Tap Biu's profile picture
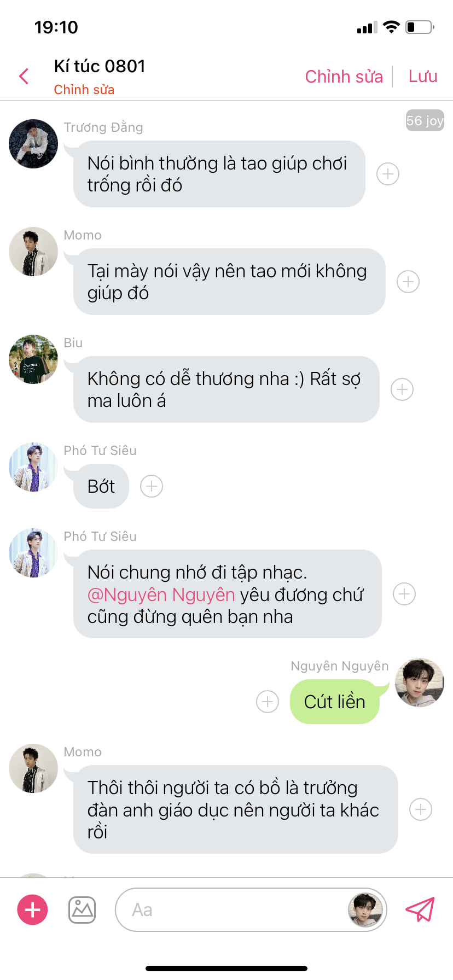This screenshot has height=980, width=453. pyautogui.click(x=33, y=359)
